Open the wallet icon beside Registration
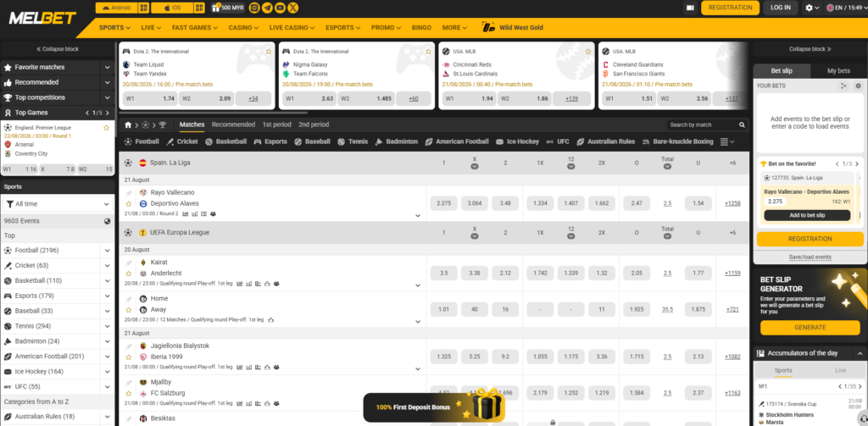Image resolution: width=868 pixels, height=426 pixels. coord(690,8)
